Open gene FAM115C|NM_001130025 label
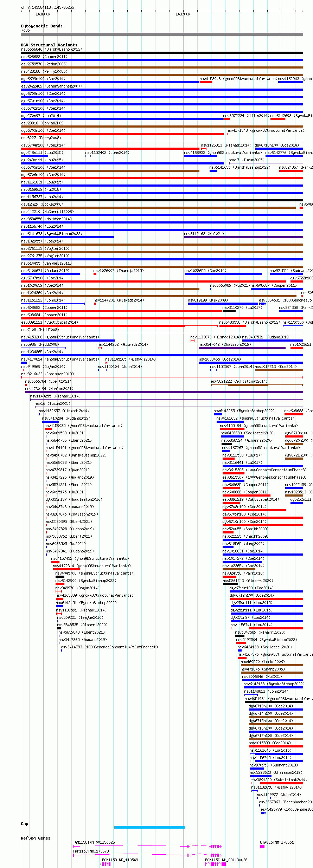Screen dimensions: 313x868 (94, 842)
